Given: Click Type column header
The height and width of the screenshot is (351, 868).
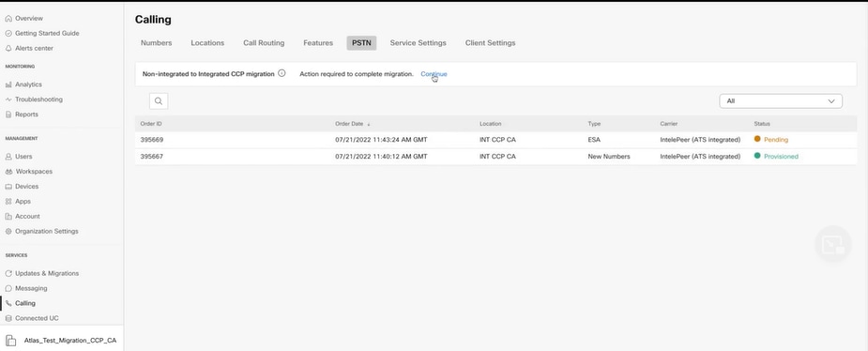Looking at the screenshot, I should click(594, 124).
